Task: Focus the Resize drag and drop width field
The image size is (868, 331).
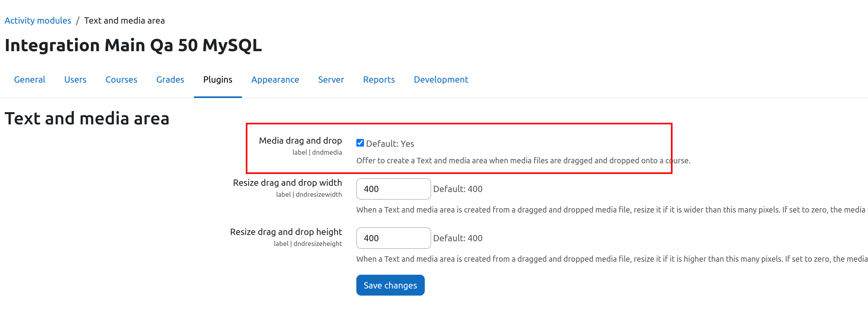Action: click(x=393, y=189)
